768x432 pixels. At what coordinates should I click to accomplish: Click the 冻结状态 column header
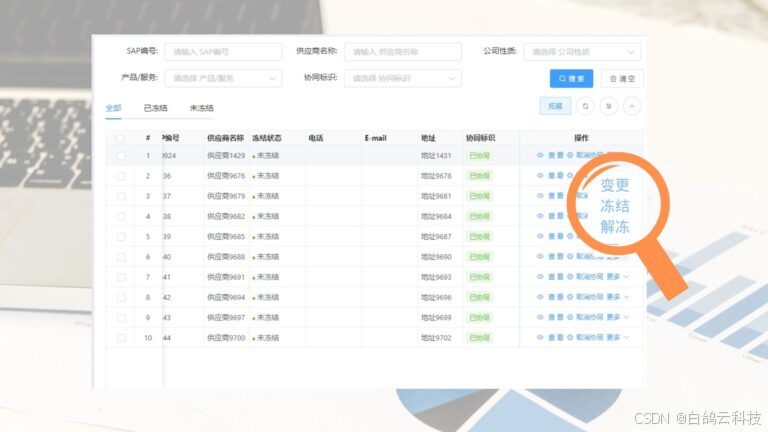pos(266,138)
